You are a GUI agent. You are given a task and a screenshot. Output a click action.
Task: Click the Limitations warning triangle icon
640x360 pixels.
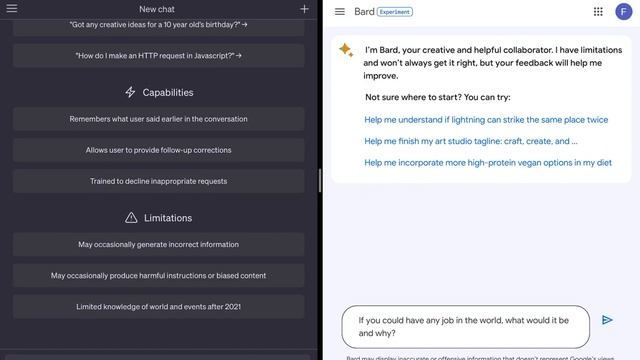[131, 218]
